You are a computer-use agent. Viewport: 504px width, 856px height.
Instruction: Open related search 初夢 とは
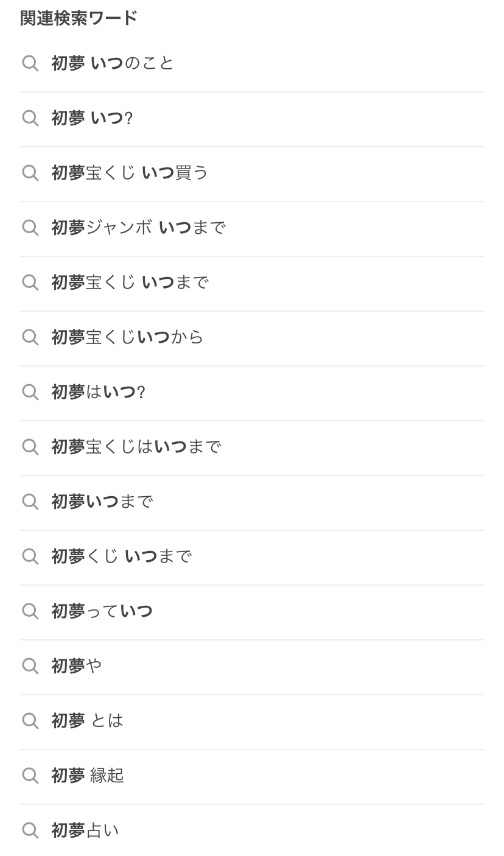(x=87, y=721)
